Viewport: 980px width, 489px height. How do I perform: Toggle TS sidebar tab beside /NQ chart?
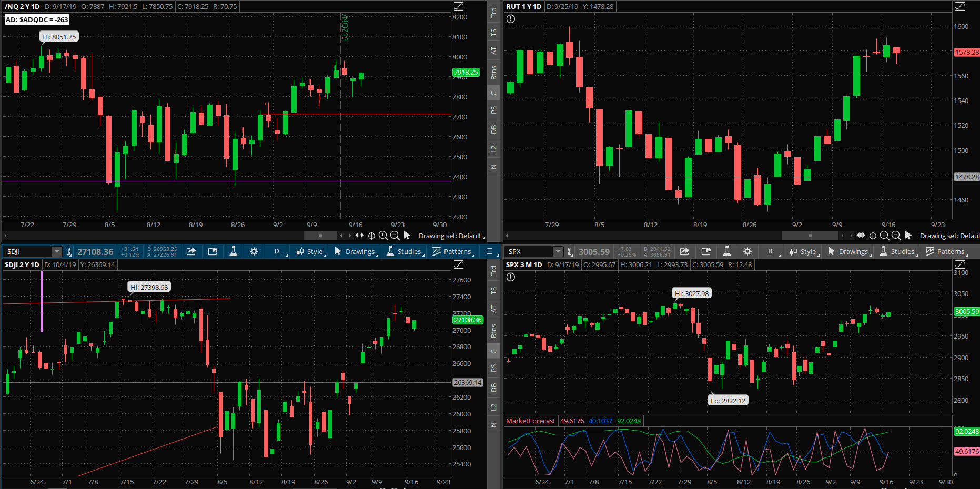point(493,32)
